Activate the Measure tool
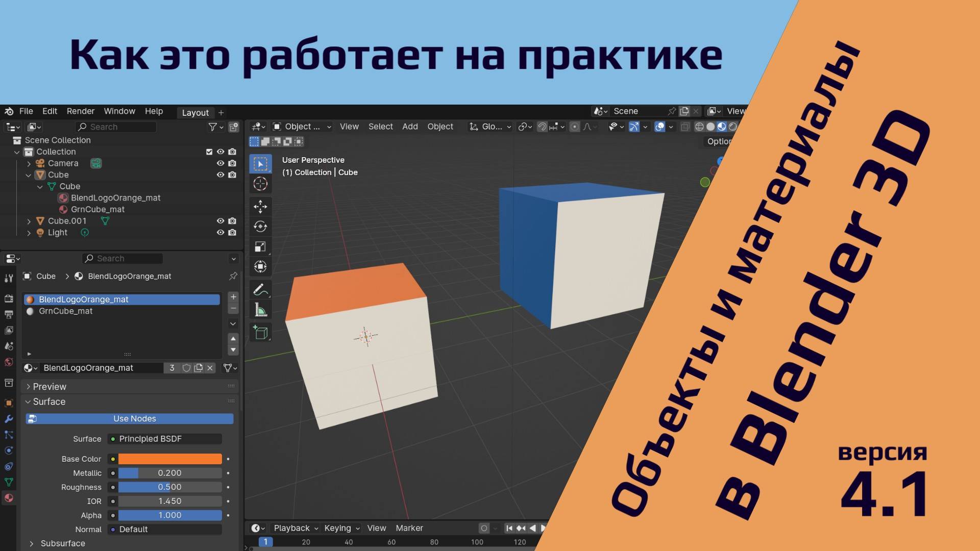This screenshot has height=551, width=980. click(x=260, y=309)
